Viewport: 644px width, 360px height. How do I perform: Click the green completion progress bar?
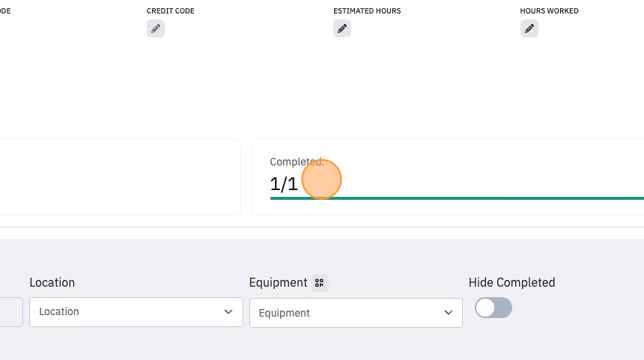click(457, 198)
